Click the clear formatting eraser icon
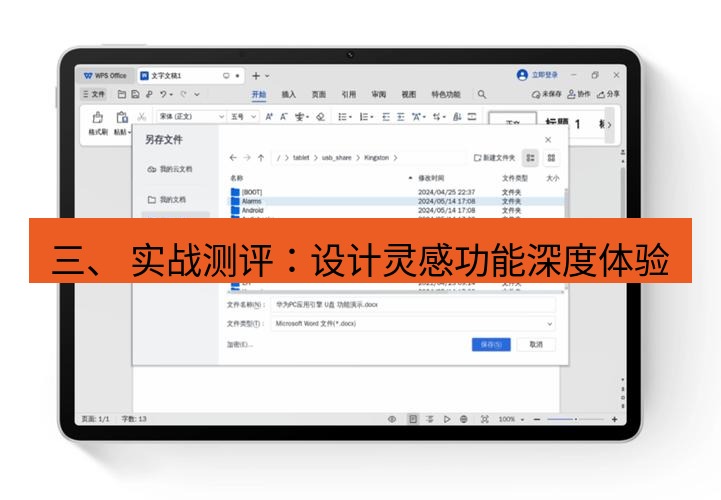Screen dimensions: 721x500 coord(320,117)
